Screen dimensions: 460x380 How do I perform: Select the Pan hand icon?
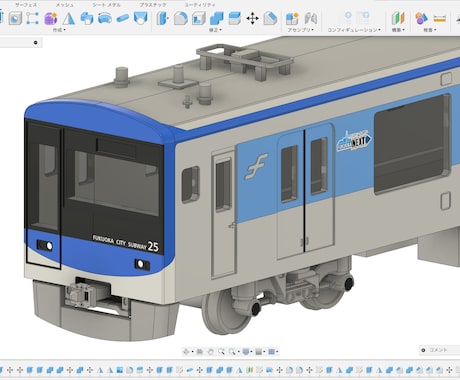coord(210,351)
